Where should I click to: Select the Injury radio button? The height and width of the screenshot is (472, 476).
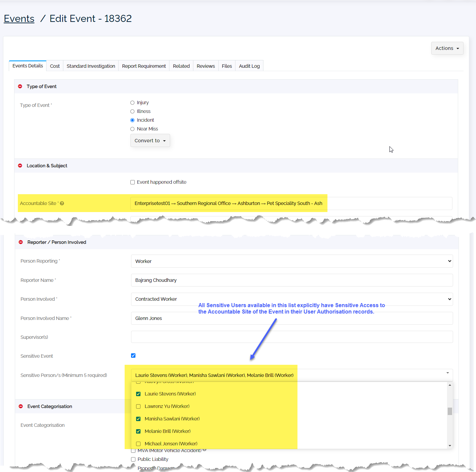point(132,103)
